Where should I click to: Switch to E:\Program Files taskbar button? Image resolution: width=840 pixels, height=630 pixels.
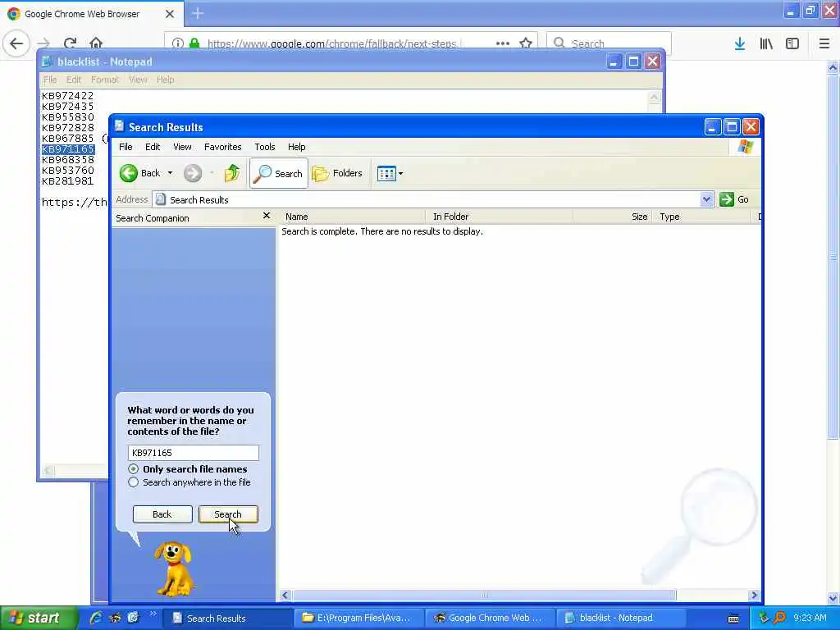[x=358, y=618]
